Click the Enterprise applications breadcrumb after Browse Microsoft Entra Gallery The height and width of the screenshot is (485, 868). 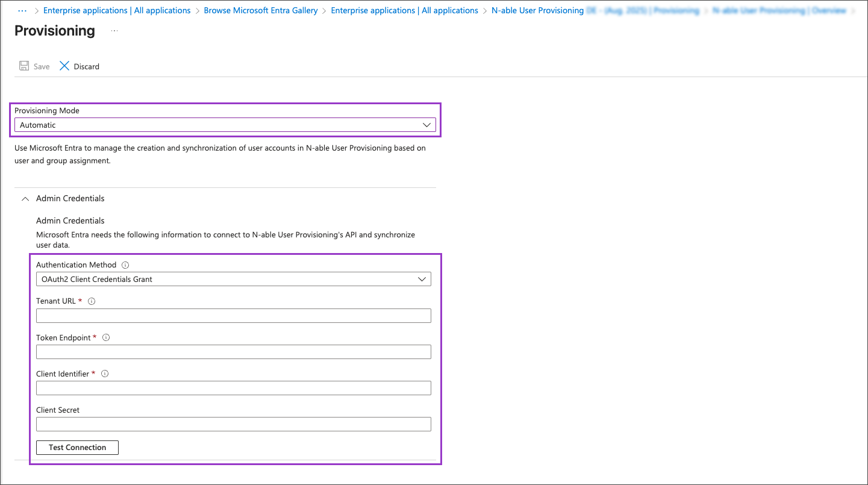click(404, 10)
